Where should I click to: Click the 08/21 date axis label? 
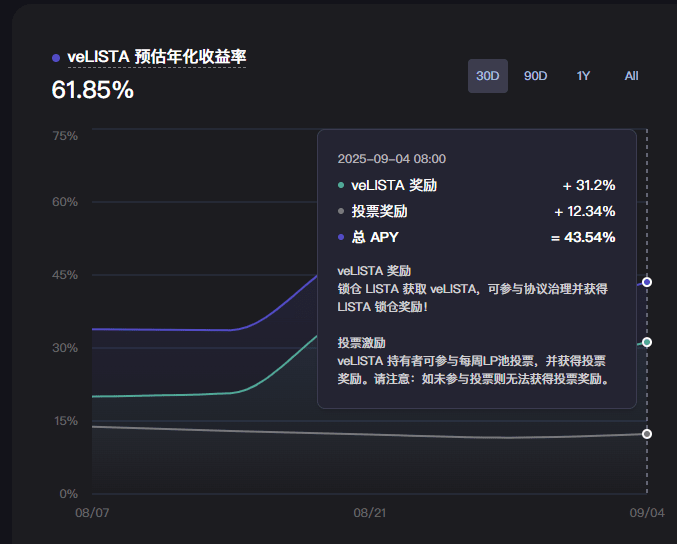pyautogui.click(x=370, y=513)
